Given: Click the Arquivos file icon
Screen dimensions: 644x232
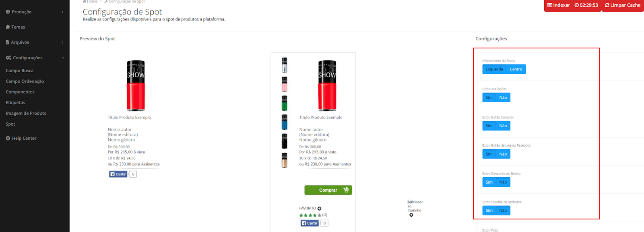Looking at the screenshot, I should (8, 42).
